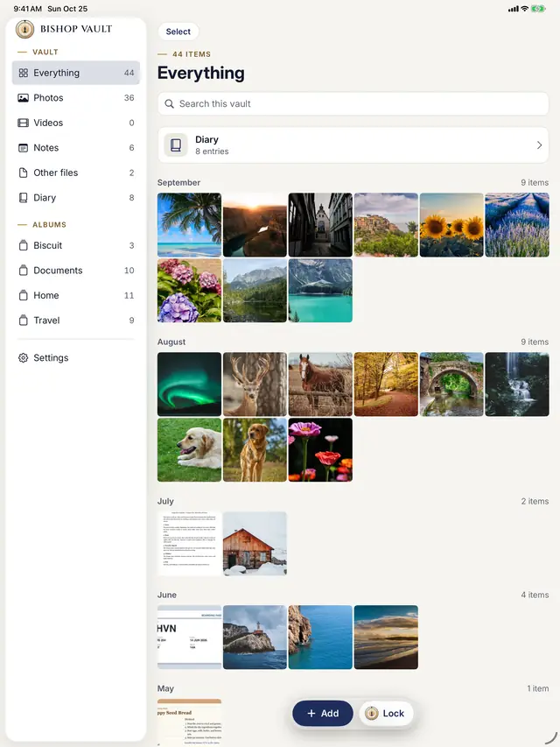Open the autumn forest path photo

coord(386,384)
